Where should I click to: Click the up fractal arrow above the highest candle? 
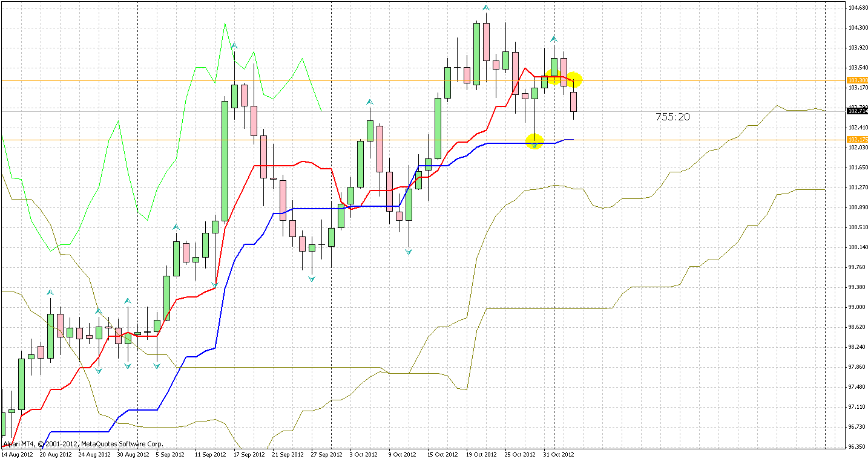coord(485,8)
